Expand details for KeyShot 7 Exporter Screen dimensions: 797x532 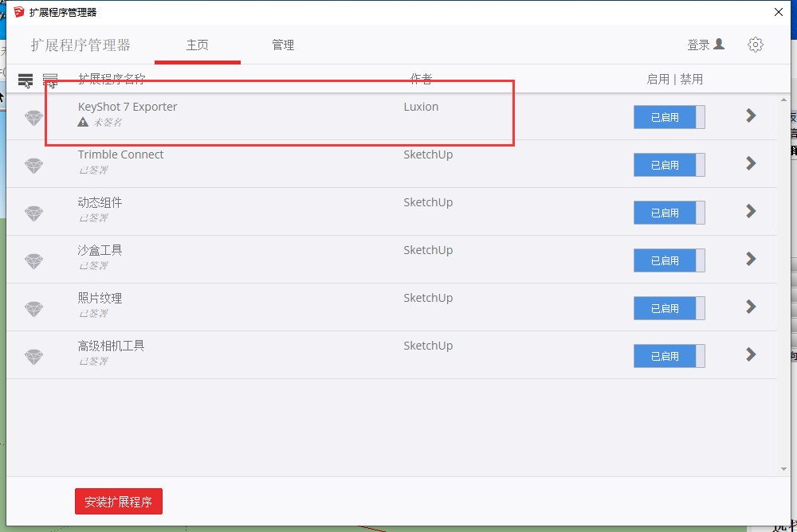pyautogui.click(x=751, y=115)
